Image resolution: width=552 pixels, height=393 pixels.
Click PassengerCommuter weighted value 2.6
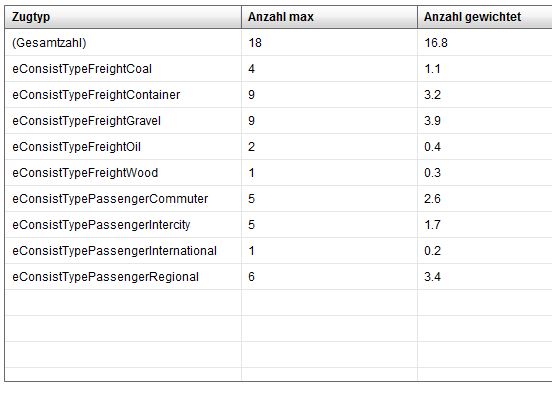(432, 199)
